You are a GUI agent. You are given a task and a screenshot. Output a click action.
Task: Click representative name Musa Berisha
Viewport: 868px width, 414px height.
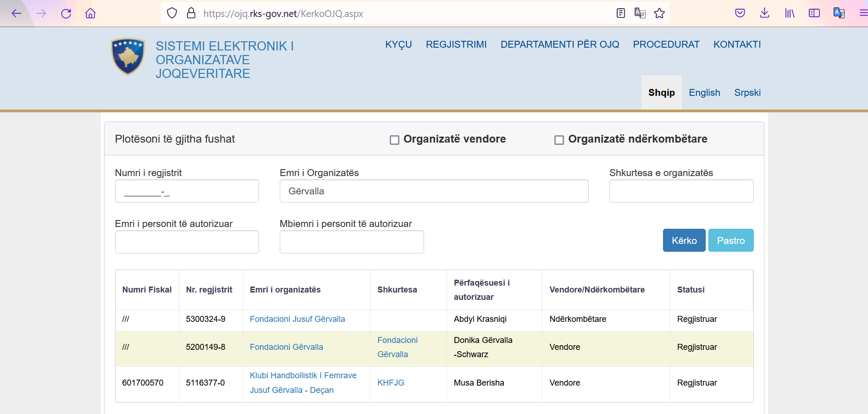pyautogui.click(x=479, y=383)
